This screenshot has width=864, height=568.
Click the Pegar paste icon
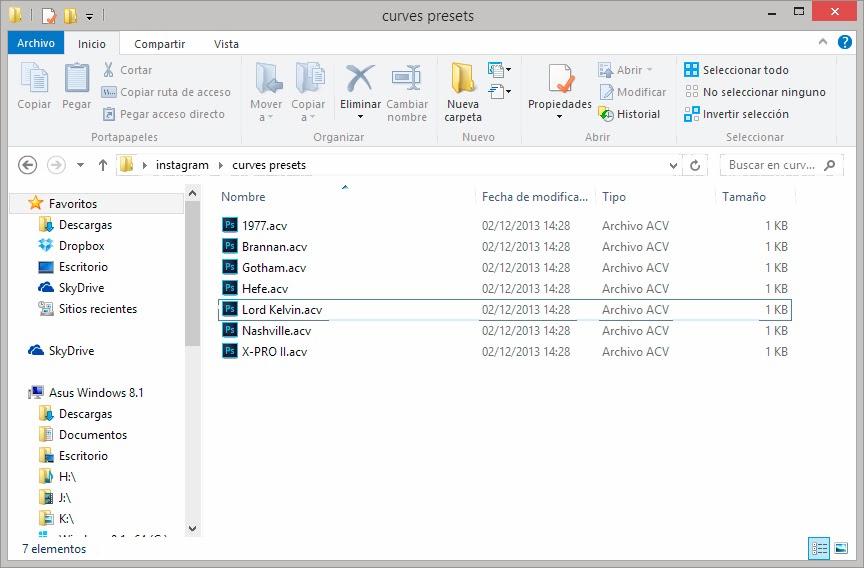pos(77,78)
